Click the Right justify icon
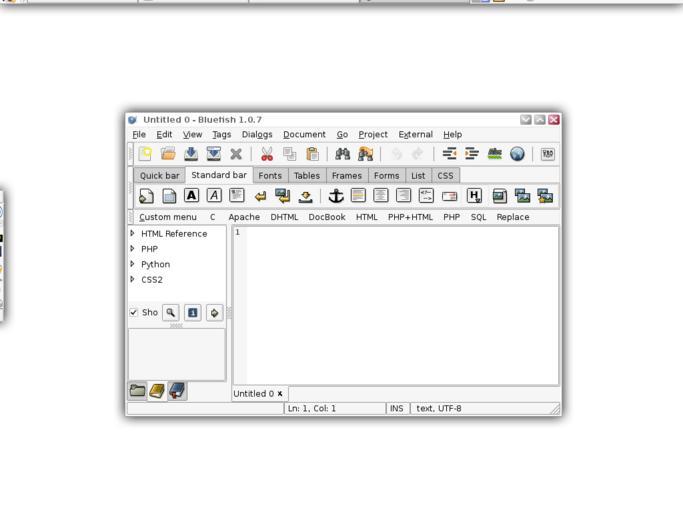This screenshot has width=683, height=512. tap(403, 195)
